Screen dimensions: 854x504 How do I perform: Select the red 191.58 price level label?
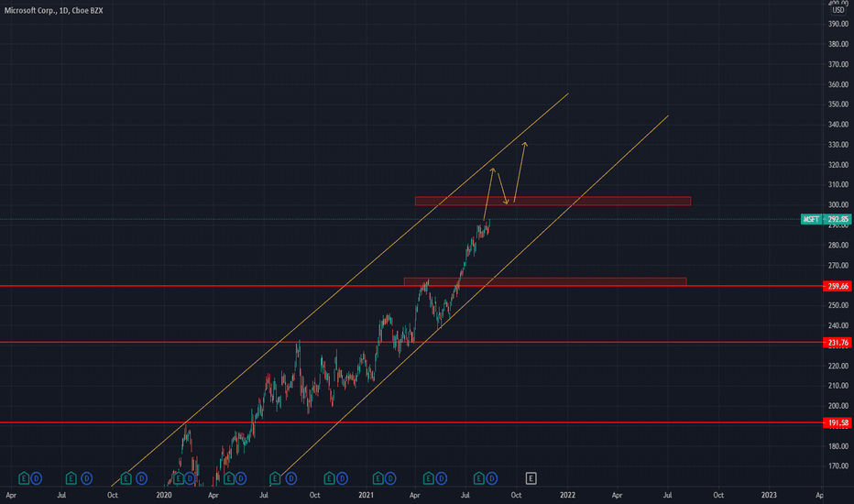point(838,422)
